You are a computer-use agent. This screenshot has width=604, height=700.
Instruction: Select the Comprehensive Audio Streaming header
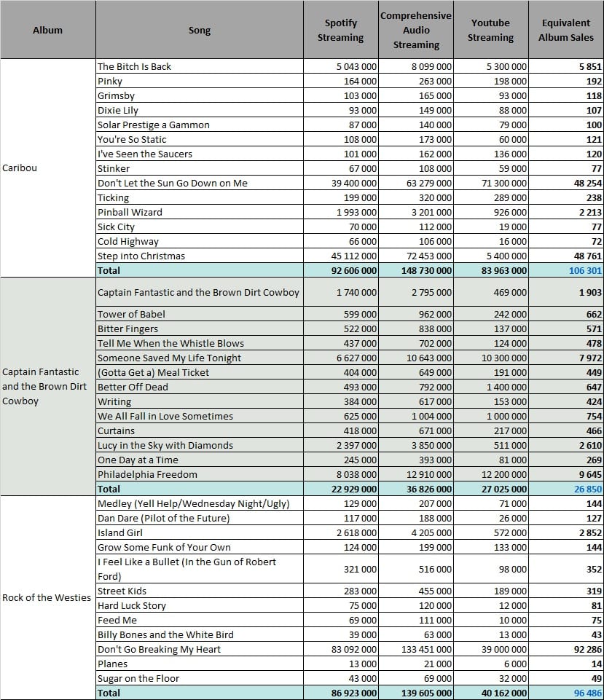pyautogui.click(x=416, y=30)
